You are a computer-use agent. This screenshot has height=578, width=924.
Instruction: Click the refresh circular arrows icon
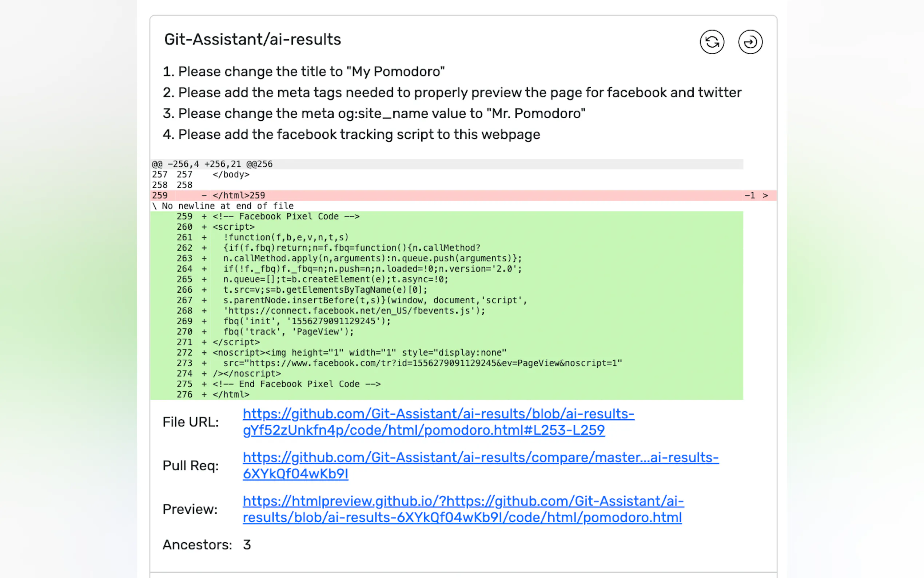pos(712,42)
